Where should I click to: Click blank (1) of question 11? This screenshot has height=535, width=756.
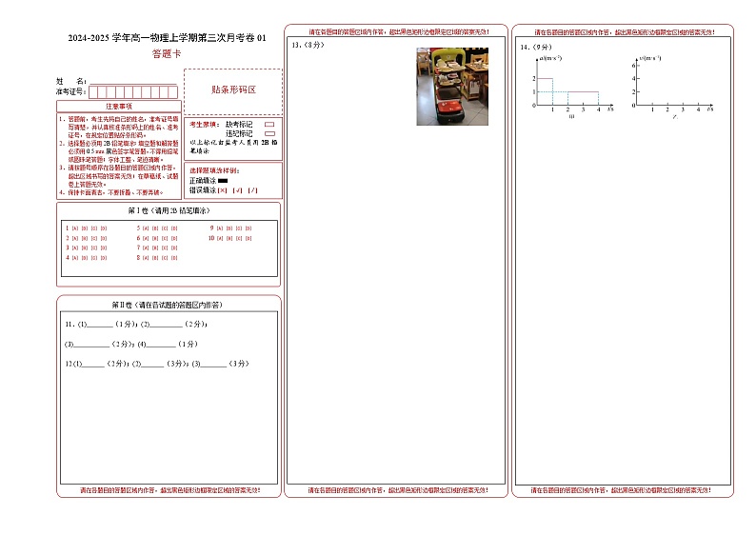click(99, 325)
